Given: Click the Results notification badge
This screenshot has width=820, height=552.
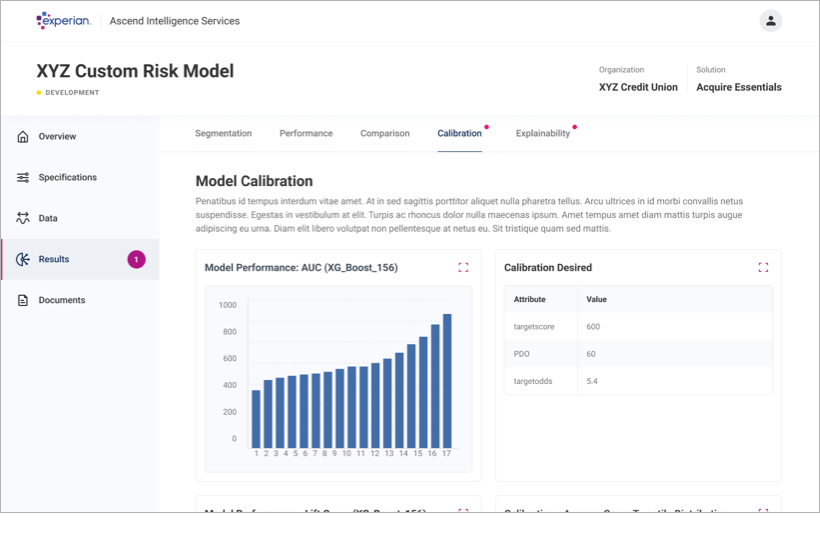Looking at the screenshot, I should 136,260.
